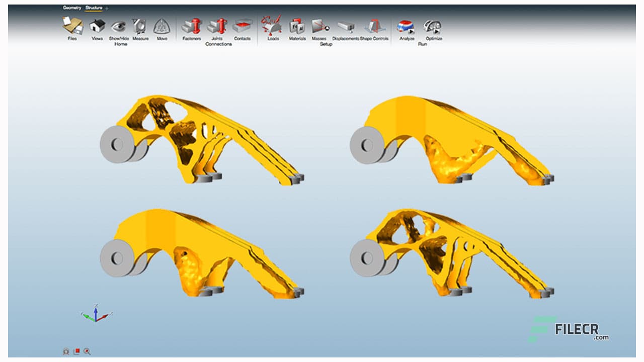Open the Views house icon
The width and height of the screenshot is (644, 362).
97,26
